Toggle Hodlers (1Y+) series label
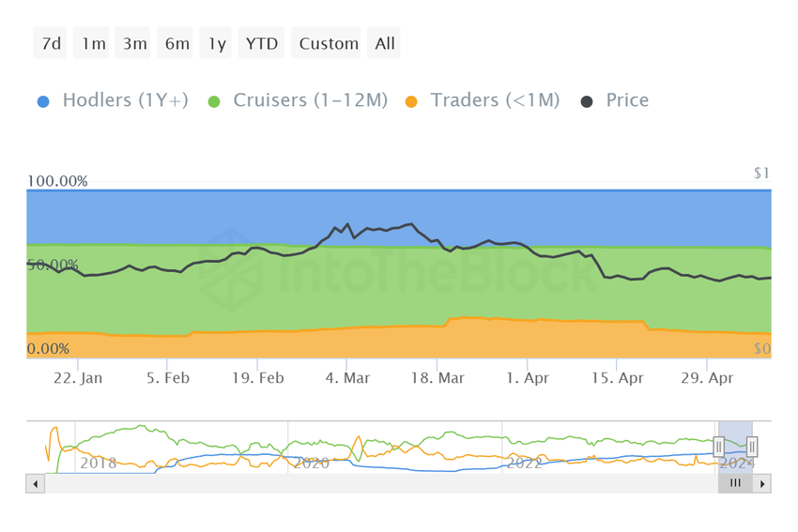 tap(125, 100)
